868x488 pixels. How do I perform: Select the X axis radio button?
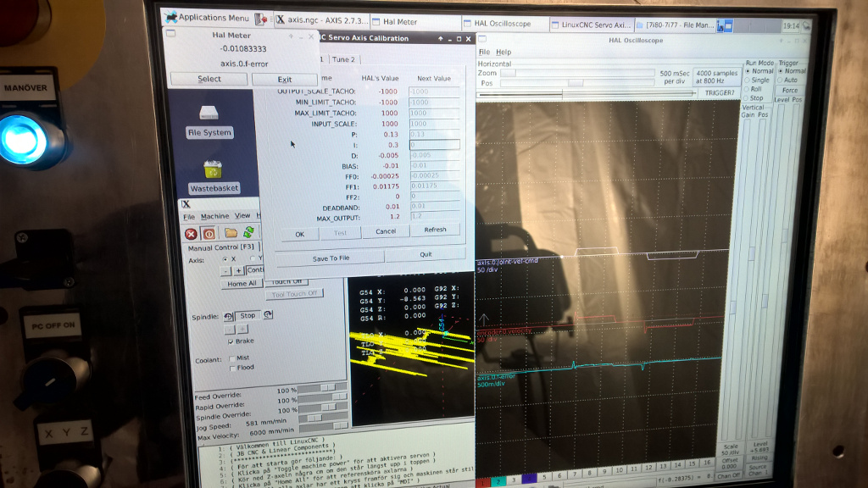pyautogui.click(x=225, y=259)
